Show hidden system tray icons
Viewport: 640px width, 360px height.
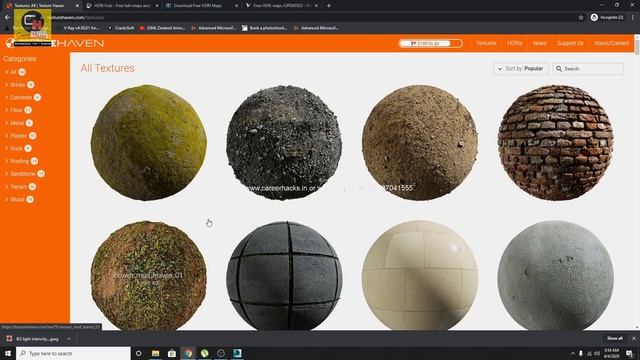pos(573,353)
